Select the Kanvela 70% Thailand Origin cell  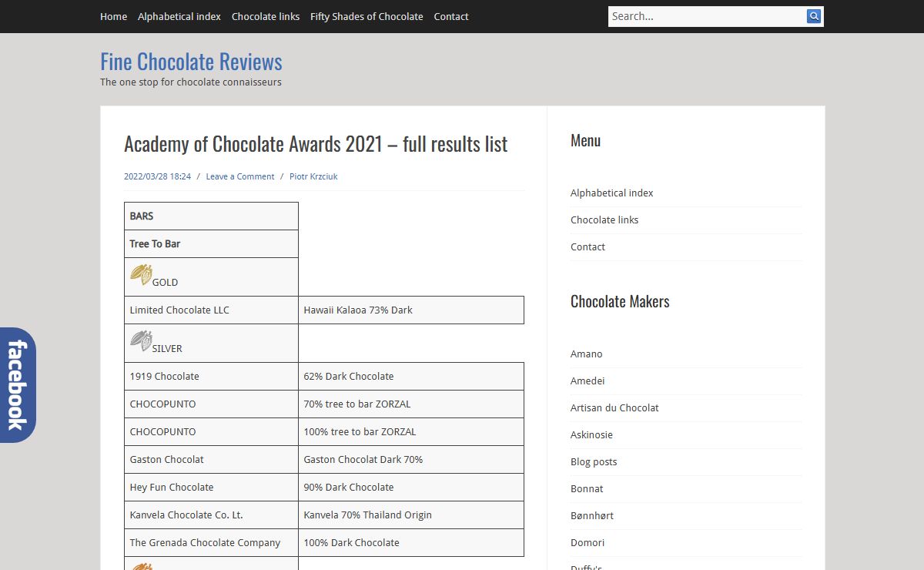[x=411, y=515]
